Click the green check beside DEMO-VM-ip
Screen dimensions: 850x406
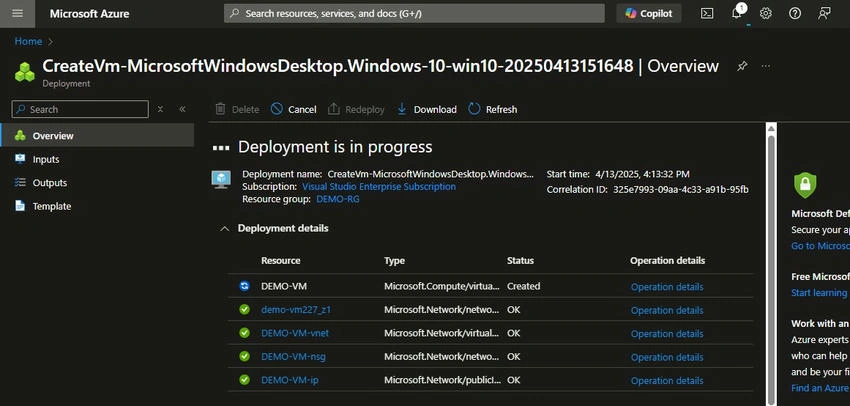[x=244, y=379]
